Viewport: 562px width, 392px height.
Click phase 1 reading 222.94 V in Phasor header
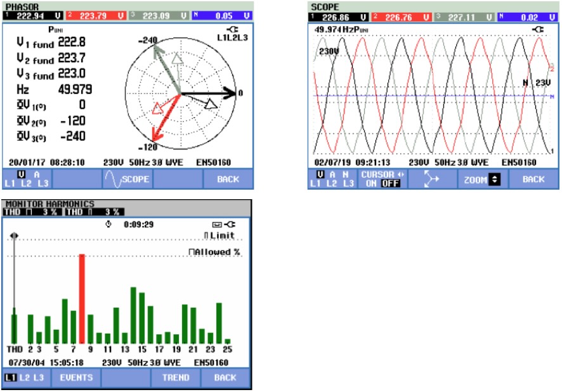tap(33, 16)
